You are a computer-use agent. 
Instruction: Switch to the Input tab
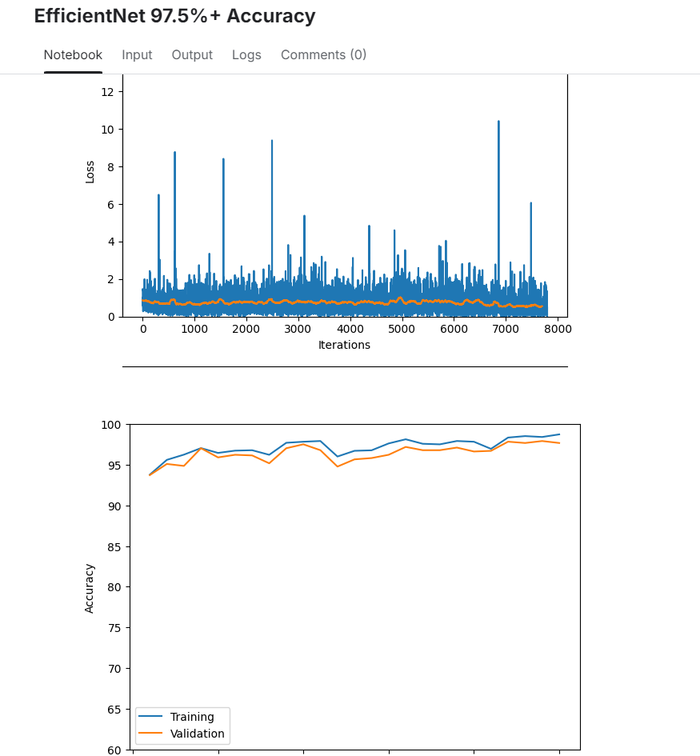coord(137,55)
